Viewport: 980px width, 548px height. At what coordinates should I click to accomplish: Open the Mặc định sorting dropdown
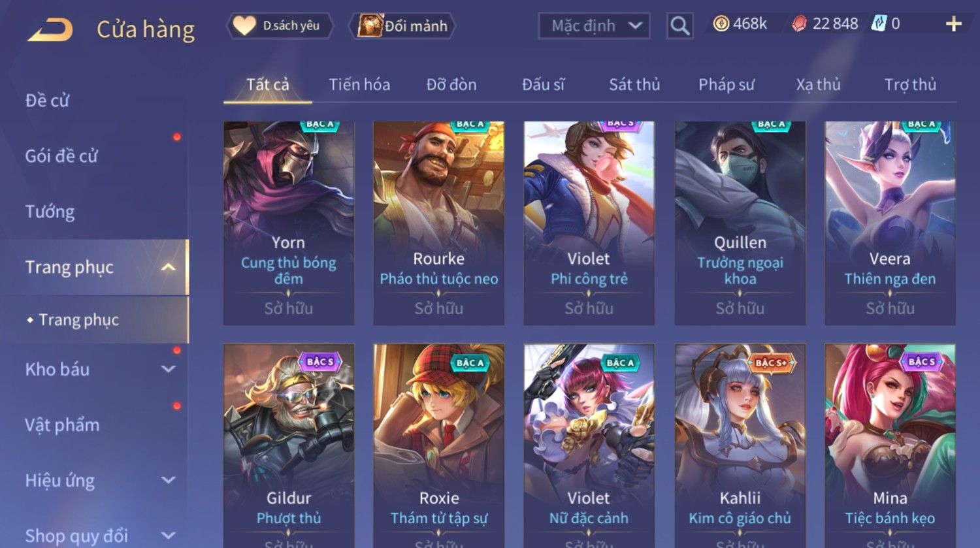point(594,26)
